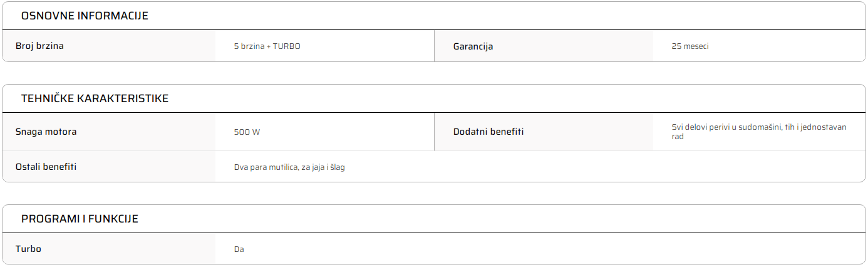Viewport: 868px width, 267px height.
Task: Click the PROGRAMI I FUNKCIJE section header
Action: pyautogui.click(x=80, y=219)
